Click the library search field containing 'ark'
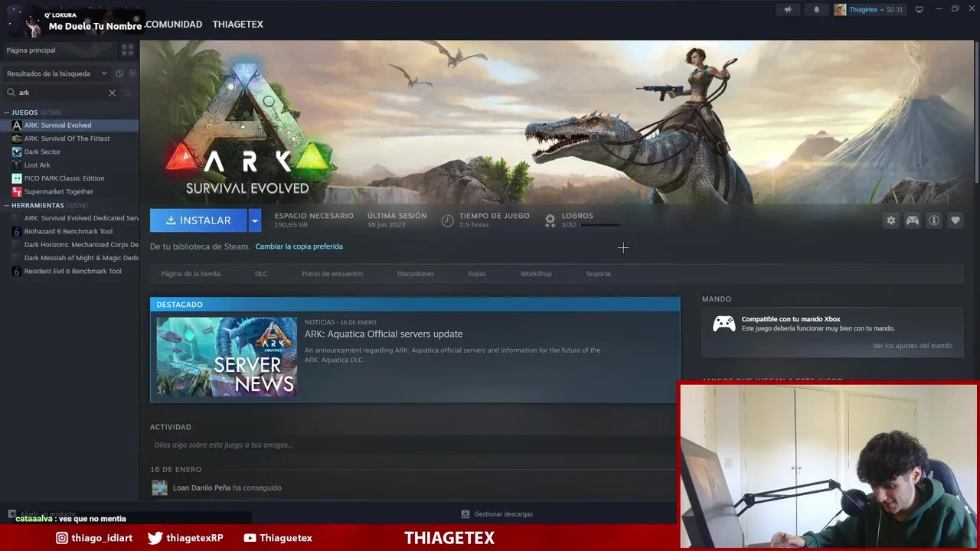 [x=61, y=93]
